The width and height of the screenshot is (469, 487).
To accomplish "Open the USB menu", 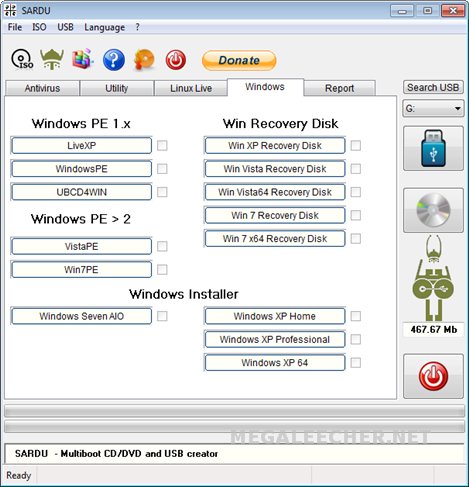I will [x=65, y=27].
